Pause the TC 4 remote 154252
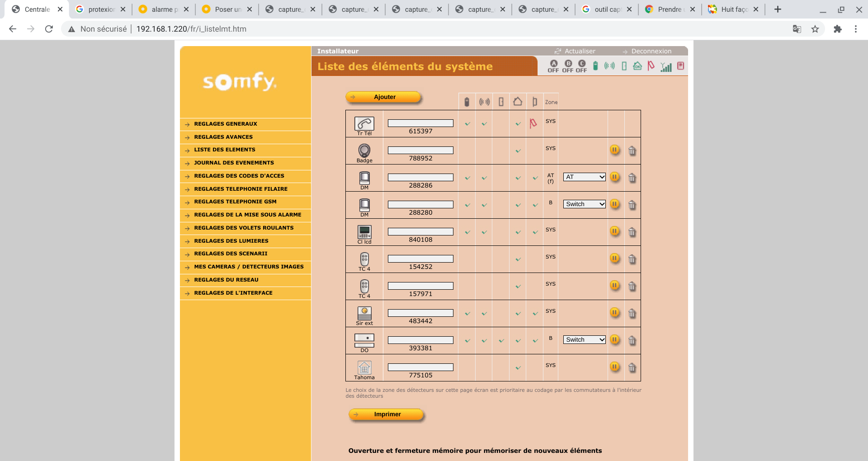Image resolution: width=868 pixels, height=461 pixels. point(614,259)
